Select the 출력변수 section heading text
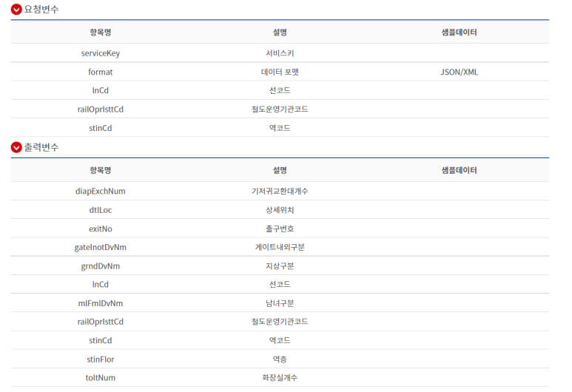The image size is (572, 392). click(41, 147)
